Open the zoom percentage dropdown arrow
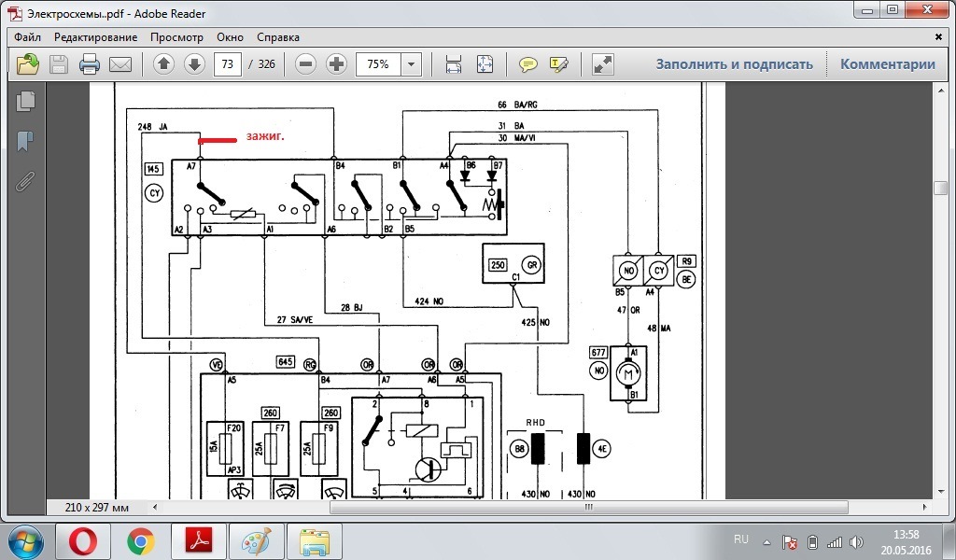 coord(412,64)
